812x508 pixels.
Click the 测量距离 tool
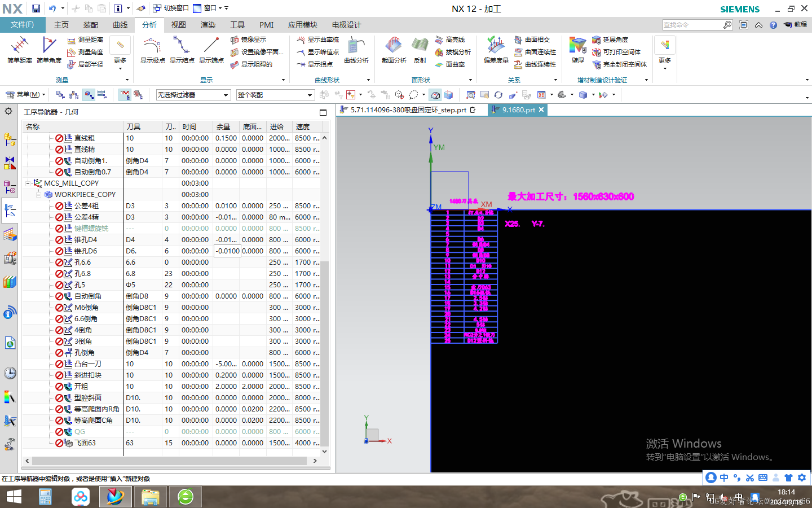[85, 40]
